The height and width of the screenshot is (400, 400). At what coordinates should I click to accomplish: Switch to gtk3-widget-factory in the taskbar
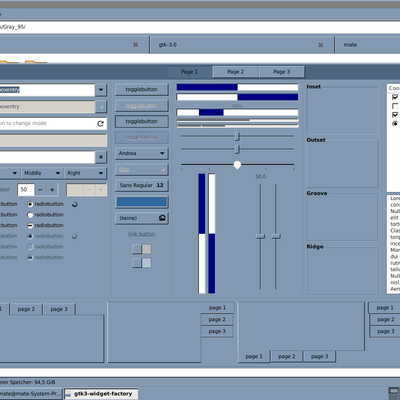point(101,394)
